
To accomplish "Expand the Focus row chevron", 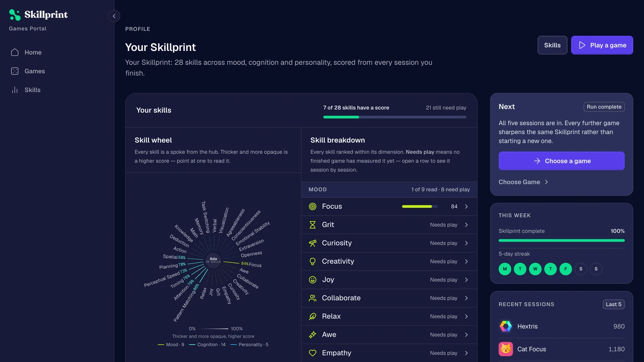I will (x=466, y=206).
